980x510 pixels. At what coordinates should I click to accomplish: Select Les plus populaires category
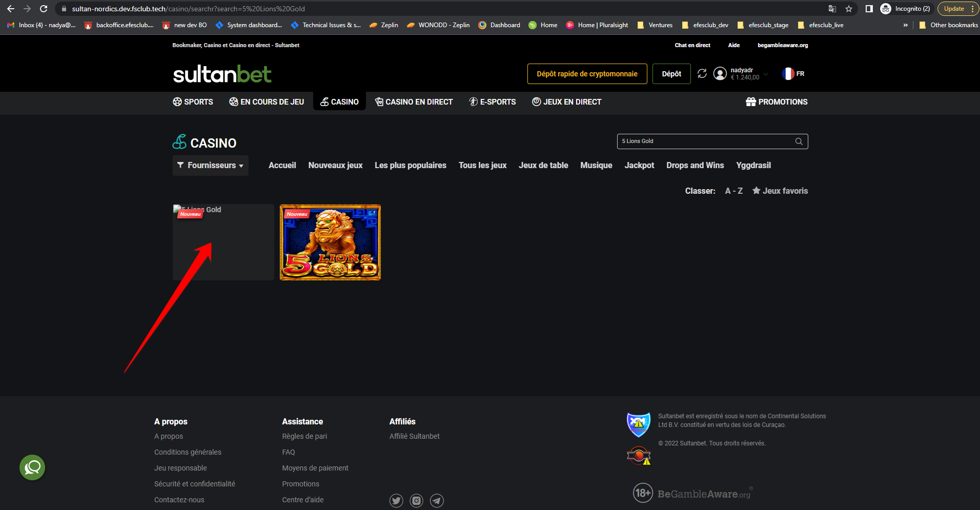tap(411, 166)
